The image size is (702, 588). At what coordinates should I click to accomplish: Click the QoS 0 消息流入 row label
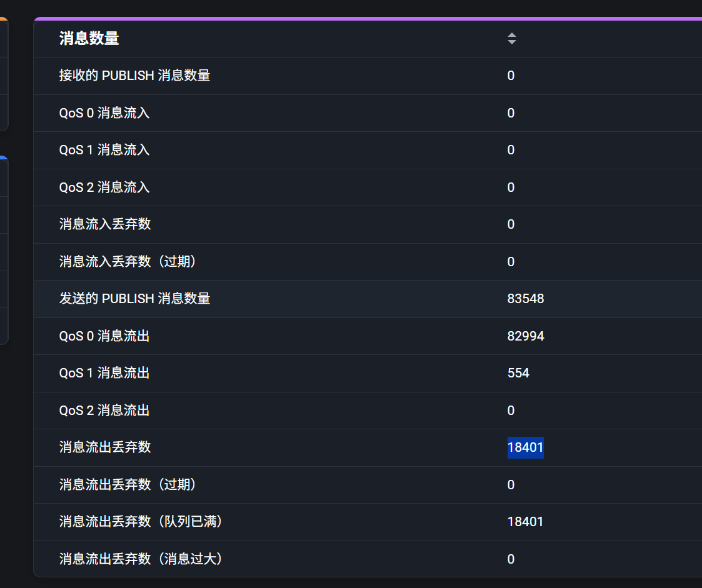click(104, 113)
